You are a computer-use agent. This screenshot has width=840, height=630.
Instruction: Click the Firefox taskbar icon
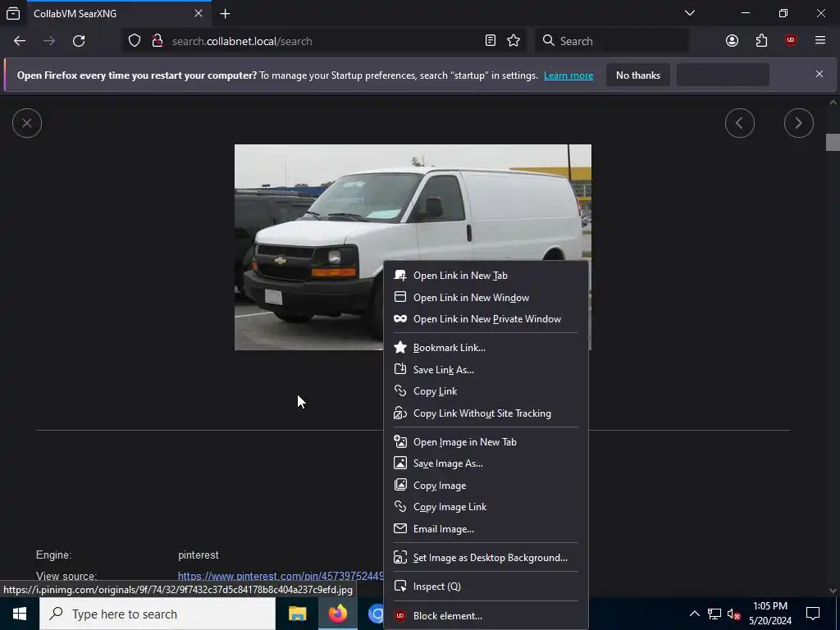coord(337,614)
